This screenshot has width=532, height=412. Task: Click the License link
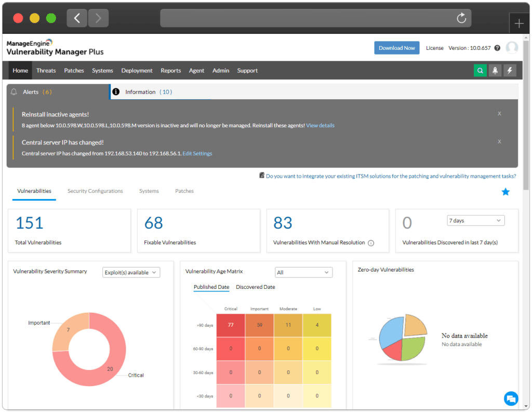point(435,48)
